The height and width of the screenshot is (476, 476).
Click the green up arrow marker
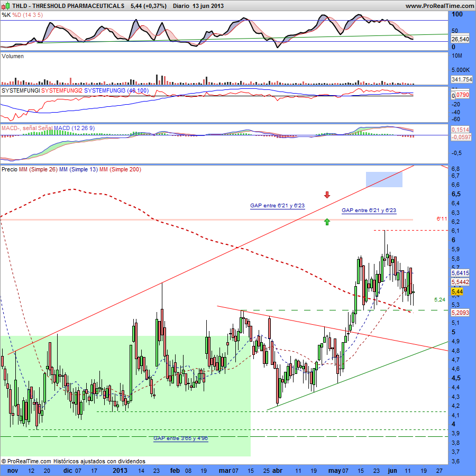coord(327,222)
